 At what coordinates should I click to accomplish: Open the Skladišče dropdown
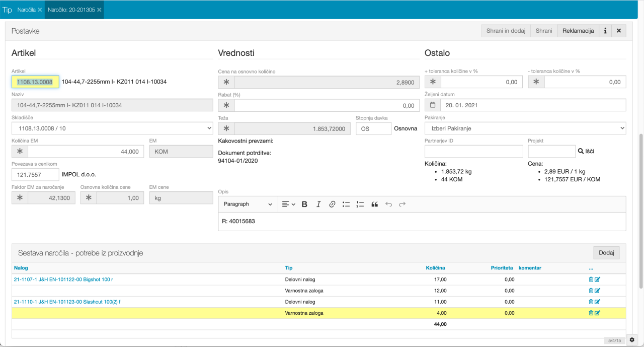112,128
